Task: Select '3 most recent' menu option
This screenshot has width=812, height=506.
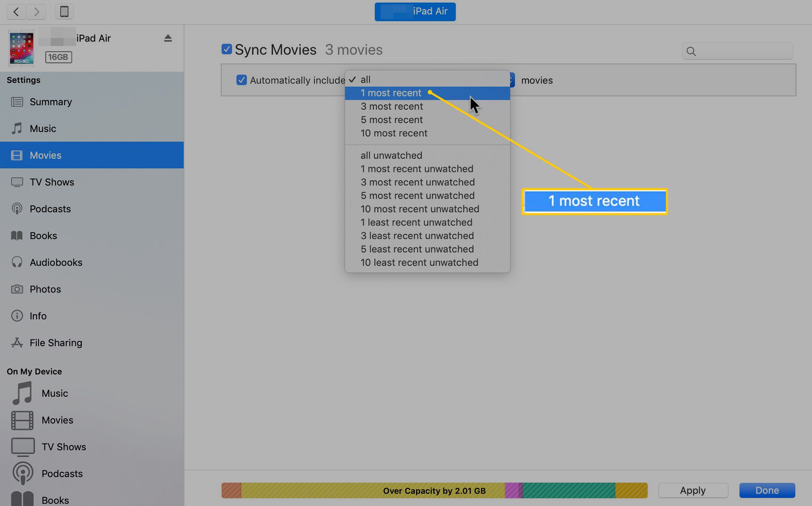Action: click(x=427, y=106)
